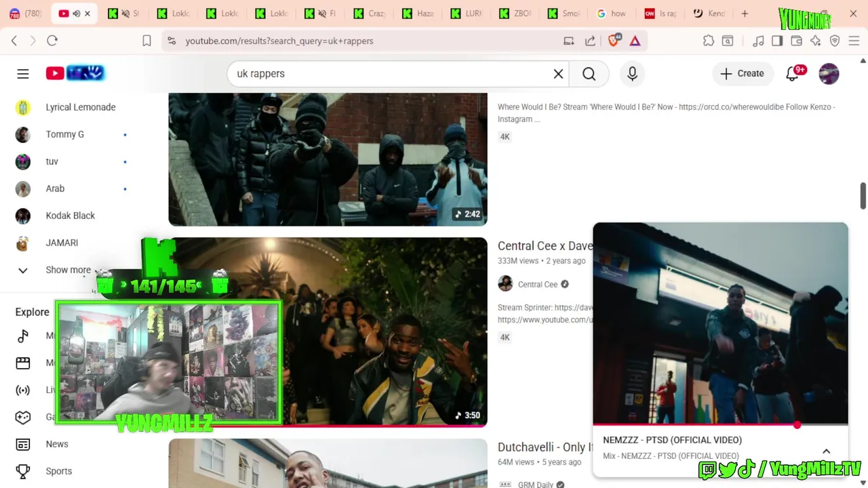Viewport: 868px width, 488px height.
Task: Unmute the muted 'FI' Kick tab
Action: [x=321, y=14]
